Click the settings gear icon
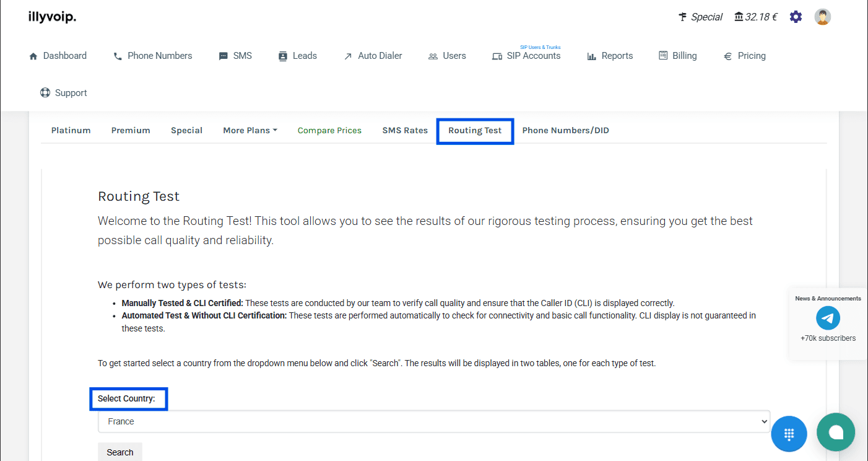868x461 pixels. [796, 17]
